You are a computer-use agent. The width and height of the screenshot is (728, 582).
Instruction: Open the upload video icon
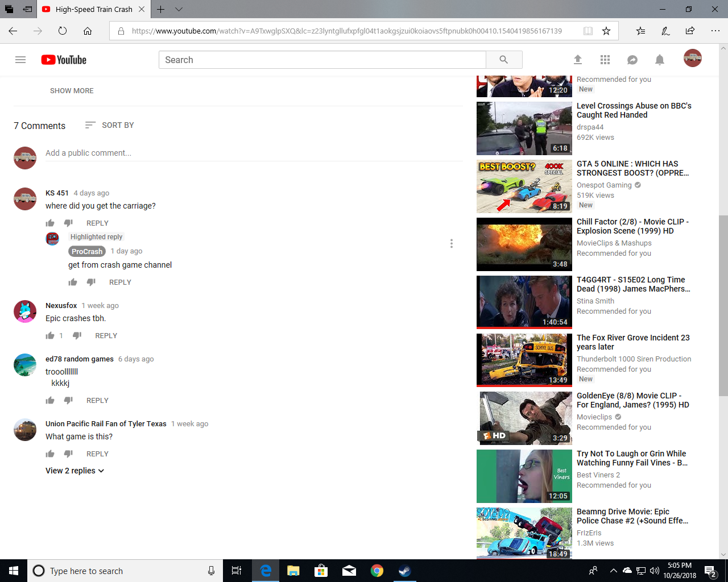click(578, 60)
